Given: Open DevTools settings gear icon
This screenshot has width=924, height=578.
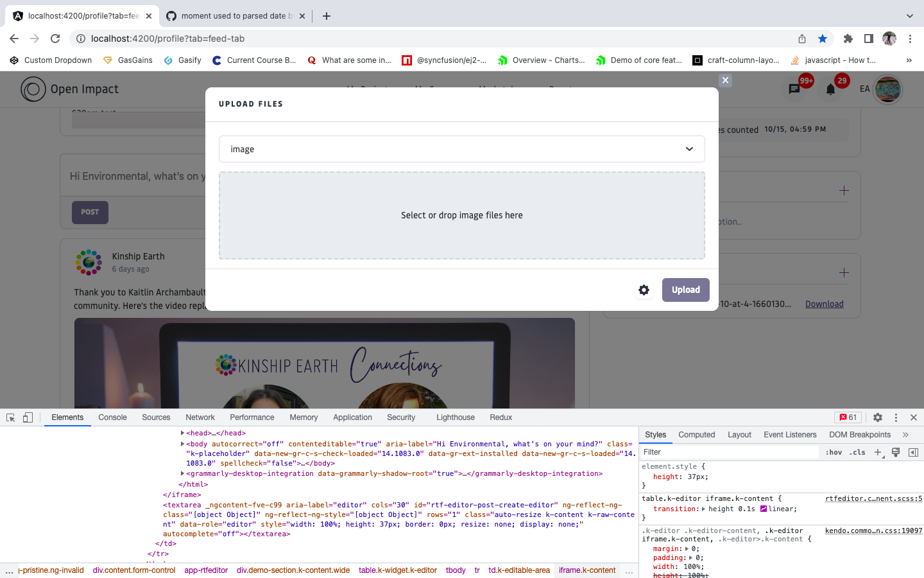Looking at the screenshot, I should (878, 417).
